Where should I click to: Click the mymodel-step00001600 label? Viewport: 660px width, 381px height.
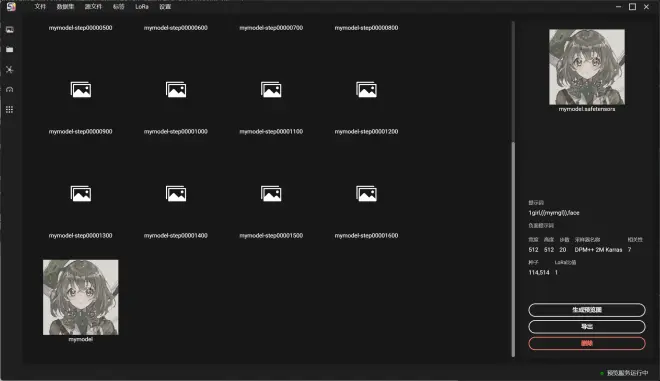click(366, 236)
